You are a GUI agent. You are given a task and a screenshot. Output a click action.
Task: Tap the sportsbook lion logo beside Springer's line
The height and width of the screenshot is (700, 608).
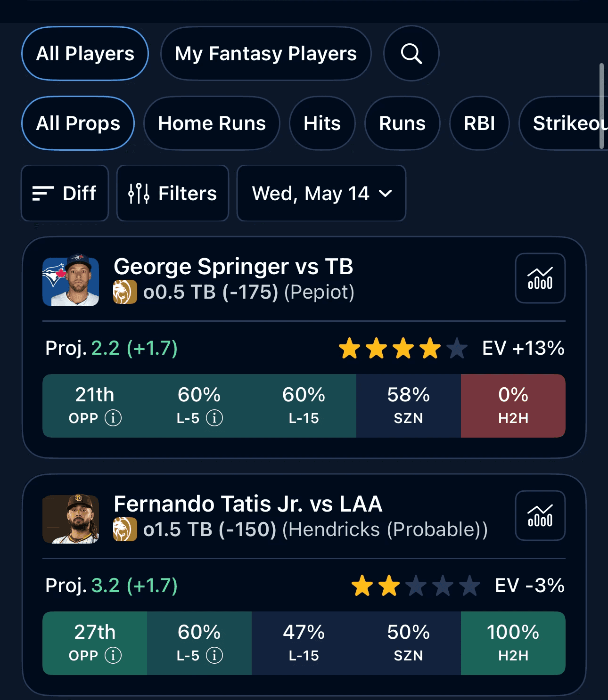(125, 292)
